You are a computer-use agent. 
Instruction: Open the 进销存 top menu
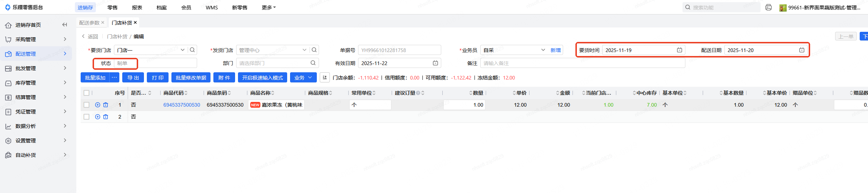tap(85, 7)
